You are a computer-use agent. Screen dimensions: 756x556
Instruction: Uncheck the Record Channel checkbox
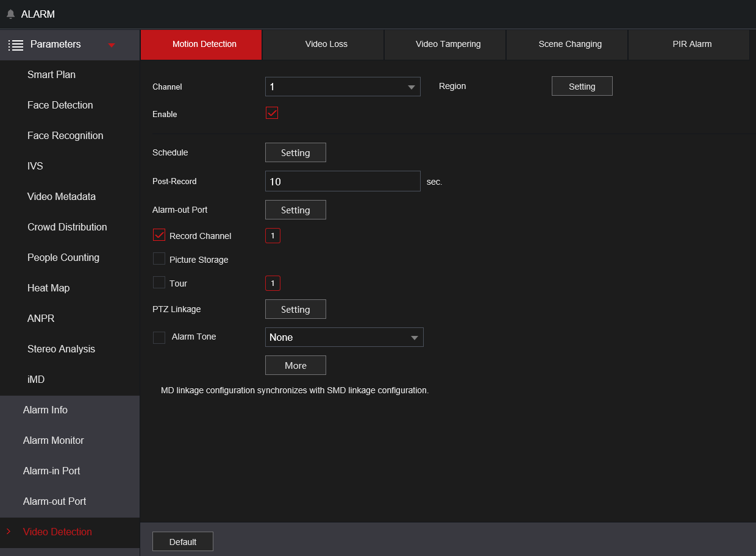[x=159, y=235]
